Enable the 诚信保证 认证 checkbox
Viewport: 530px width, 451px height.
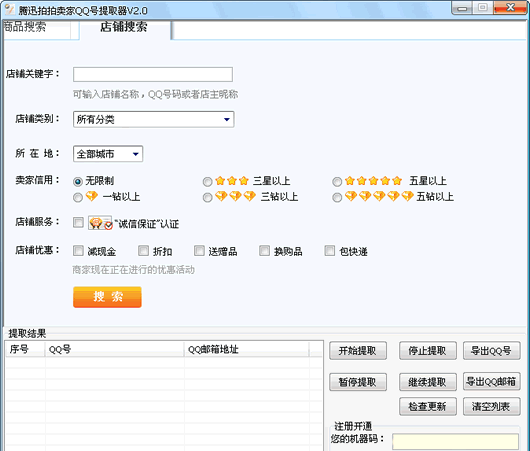click(x=78, y=222)
